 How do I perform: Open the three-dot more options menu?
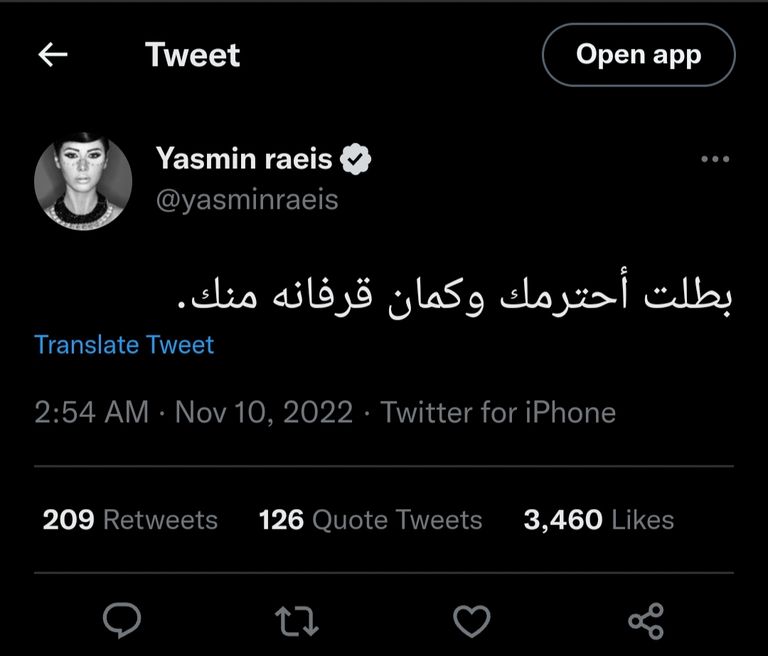(714, 160)
